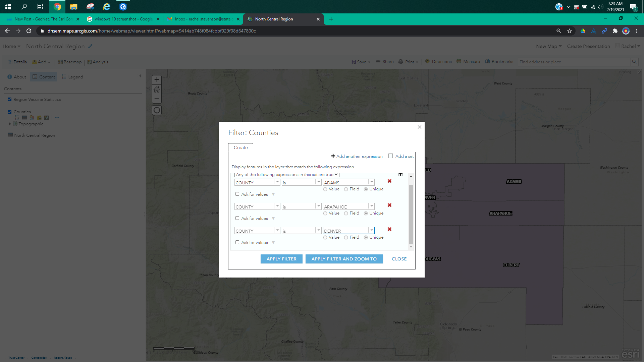
Task: Click the Perform Analysis icon under Counties
Action: pos(47,118)
